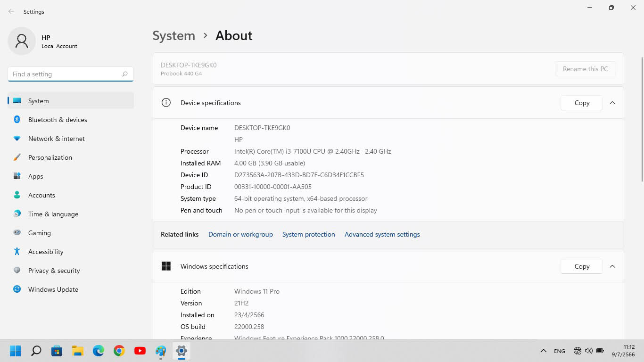The height and width of the screenshot is (362, 644).
Task: Select the Apps category
Action: pyautogui.click(x=71, y=176)
